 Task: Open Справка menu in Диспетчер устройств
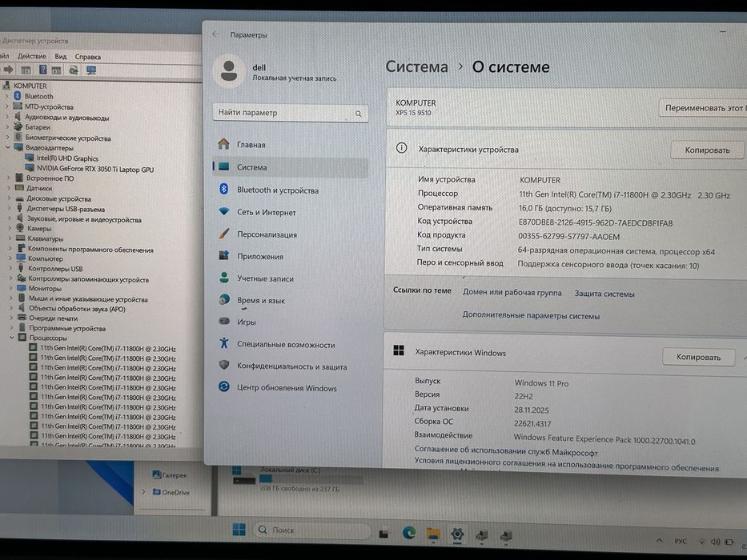point(87,57)
